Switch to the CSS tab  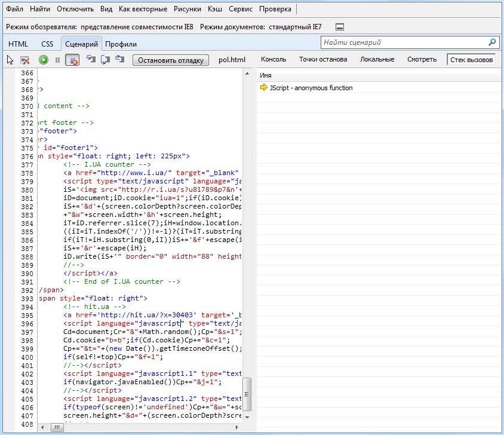[47, 44]
